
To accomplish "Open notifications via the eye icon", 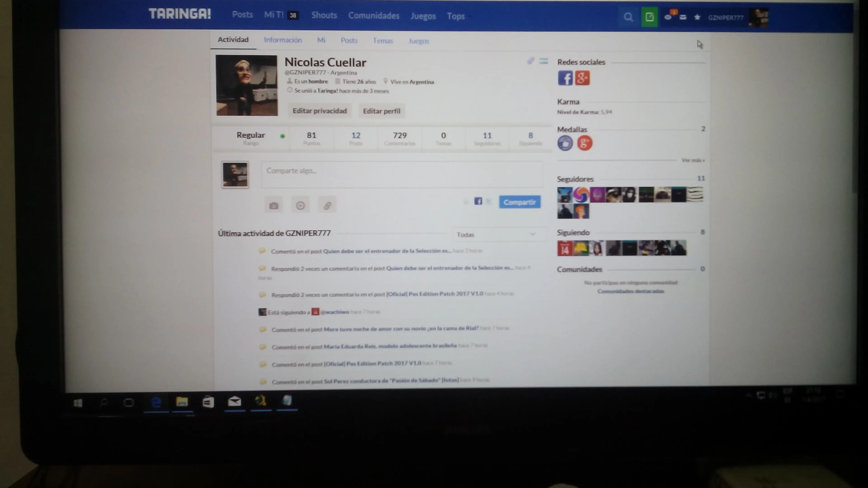I will 668,17.
